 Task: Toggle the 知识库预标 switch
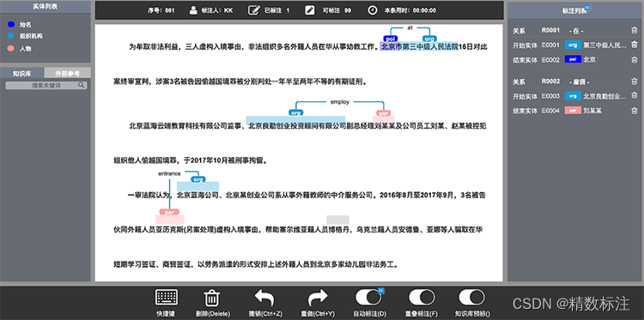(471, 297)
